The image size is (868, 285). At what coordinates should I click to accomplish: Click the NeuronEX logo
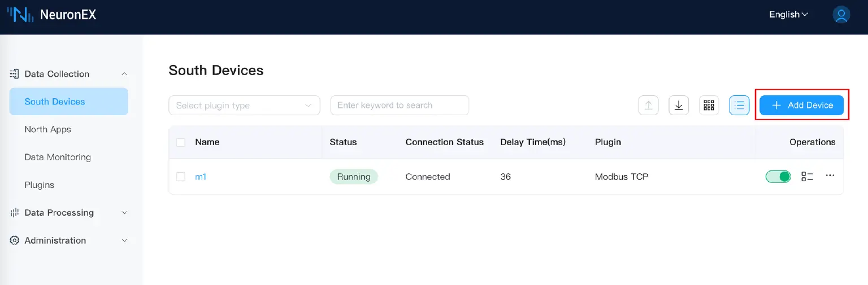pos(52,15)
